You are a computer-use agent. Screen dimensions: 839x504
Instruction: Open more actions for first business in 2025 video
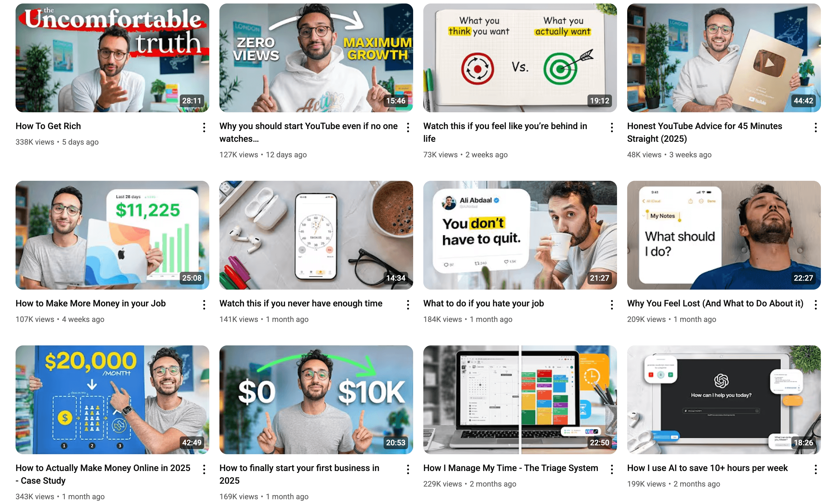click(x=408, y=469)
